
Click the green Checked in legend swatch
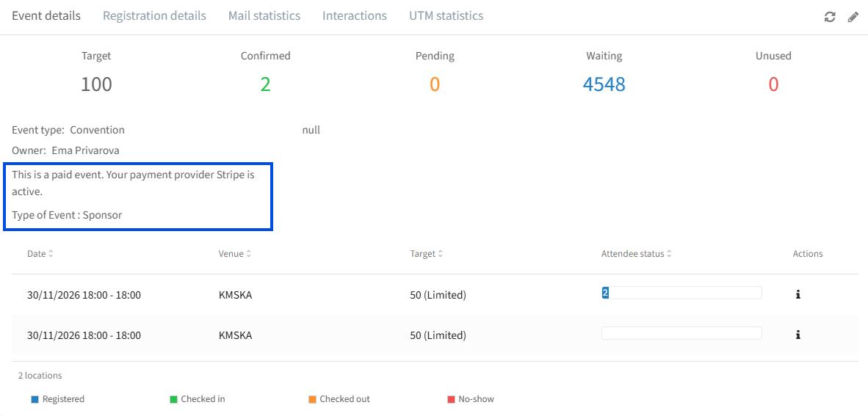point(173,399)
